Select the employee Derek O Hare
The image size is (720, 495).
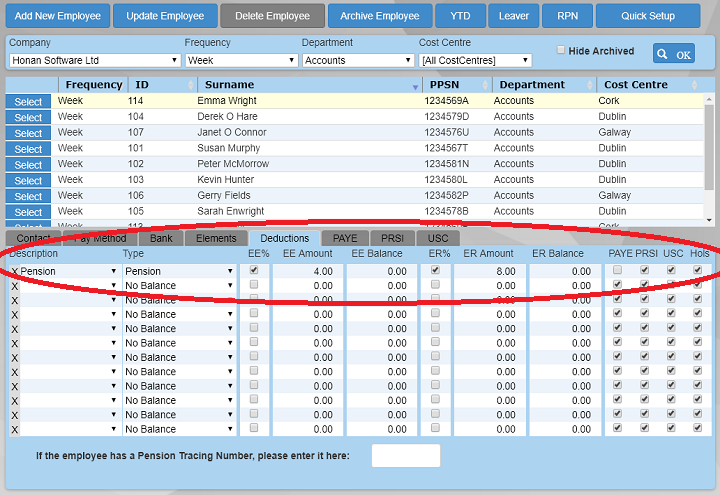(x=28, y=117)
